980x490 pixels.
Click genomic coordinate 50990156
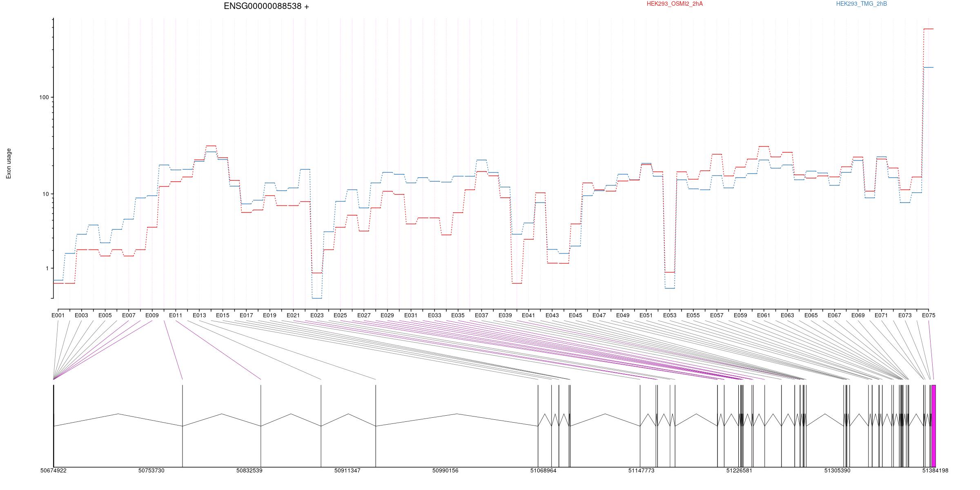445,470
